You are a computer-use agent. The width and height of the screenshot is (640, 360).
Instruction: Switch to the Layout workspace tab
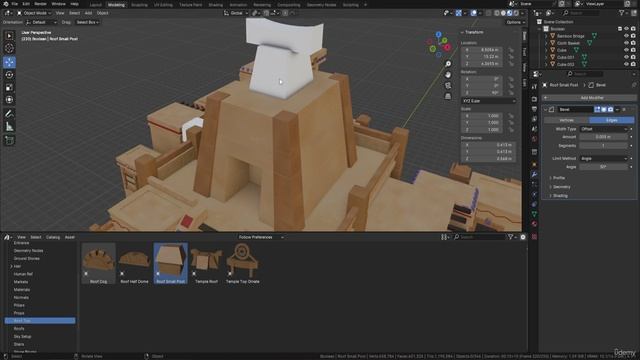(x=96, y=5)
